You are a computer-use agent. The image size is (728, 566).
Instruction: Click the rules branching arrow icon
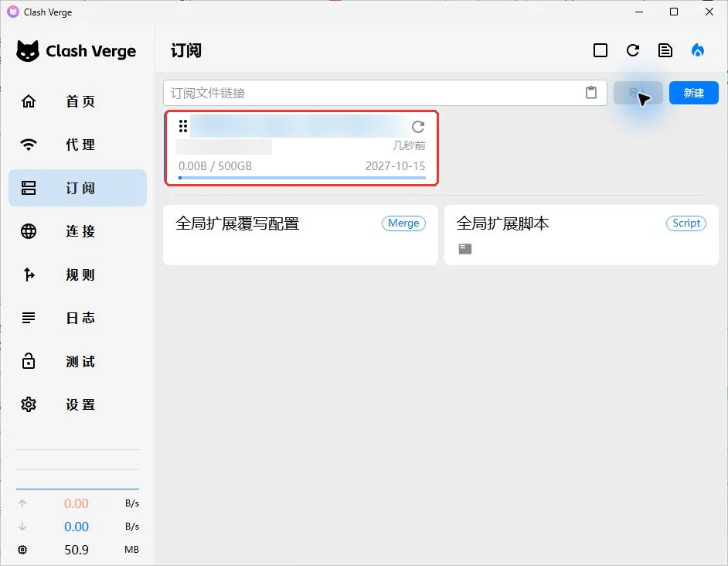coord(29,274)
